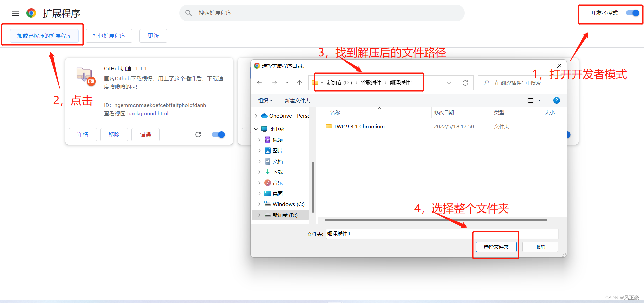Click 新加卷 (D:) breadcrumb segment
The image size is (644, 303).
[x=339, y=83]
